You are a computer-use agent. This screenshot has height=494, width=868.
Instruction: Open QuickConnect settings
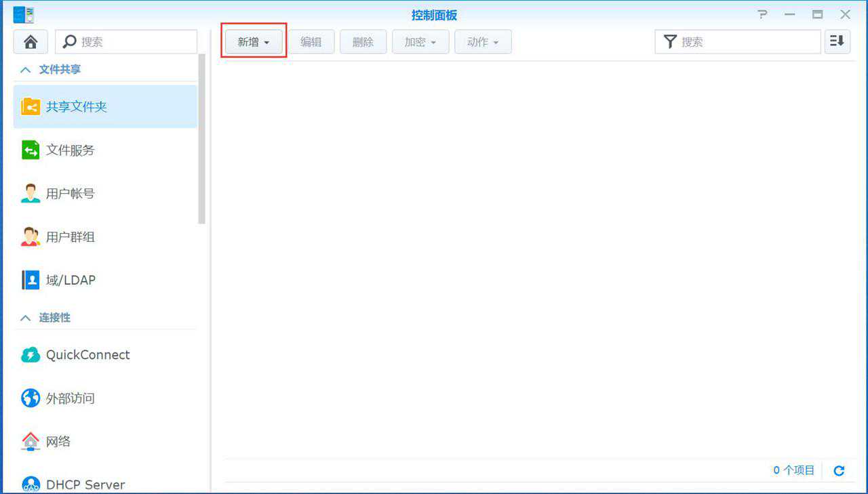point(87,355)
